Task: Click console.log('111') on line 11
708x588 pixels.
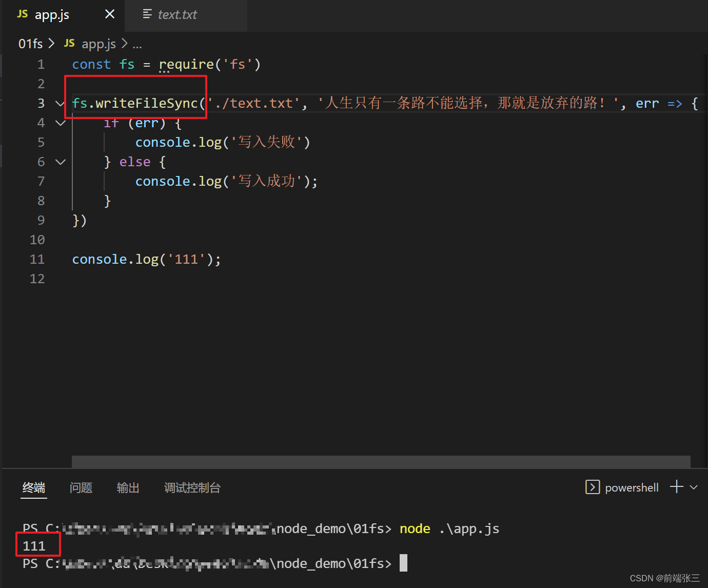Action: [x=146, y=260]
